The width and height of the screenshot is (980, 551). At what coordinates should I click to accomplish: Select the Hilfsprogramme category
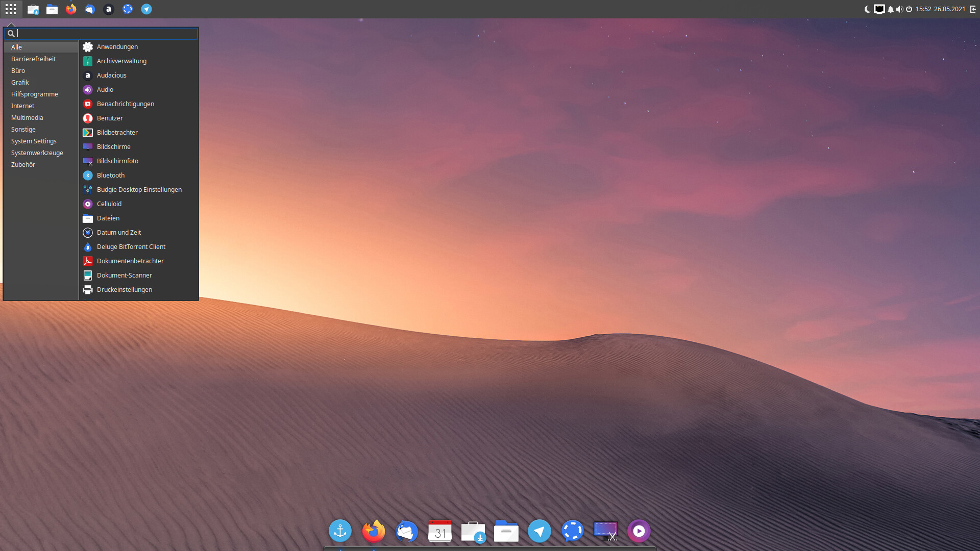[41, 94]
